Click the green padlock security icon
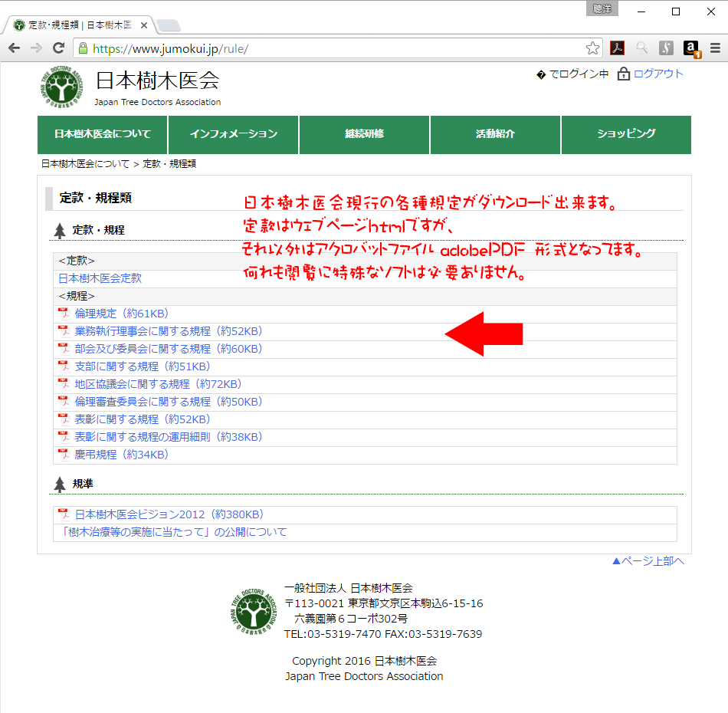Viewport: 728px width, 713px height. [x=83, y=48]
